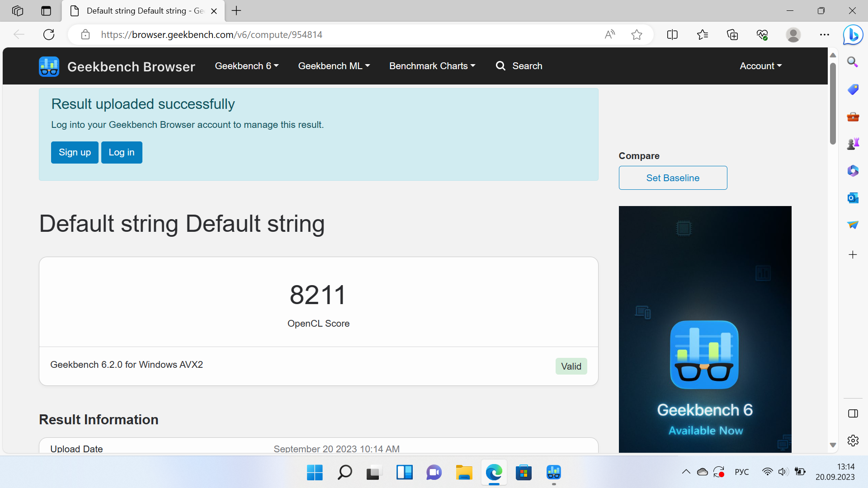This screenshot has width=868, height=488.
Task: Open Outlook icon in Edge sidebar
Action: point(853,198)
